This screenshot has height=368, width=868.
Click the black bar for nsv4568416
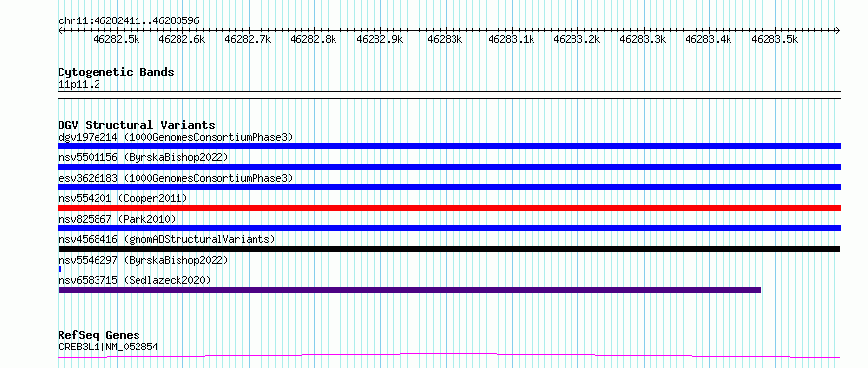(x=450, y=249)
